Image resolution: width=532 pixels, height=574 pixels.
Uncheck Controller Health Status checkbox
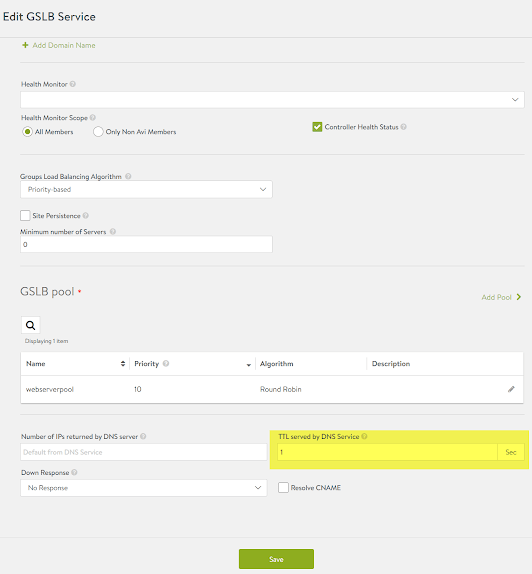tap(317, 127)
